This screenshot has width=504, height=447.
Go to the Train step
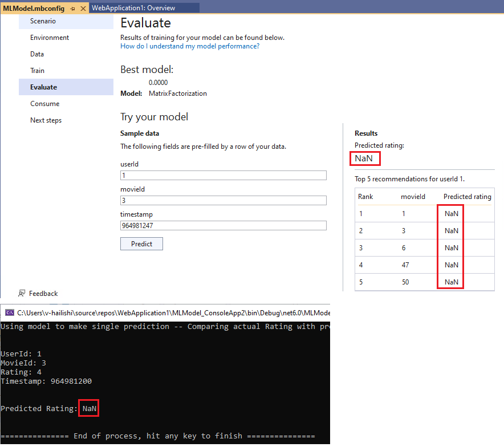pos(37,71)
